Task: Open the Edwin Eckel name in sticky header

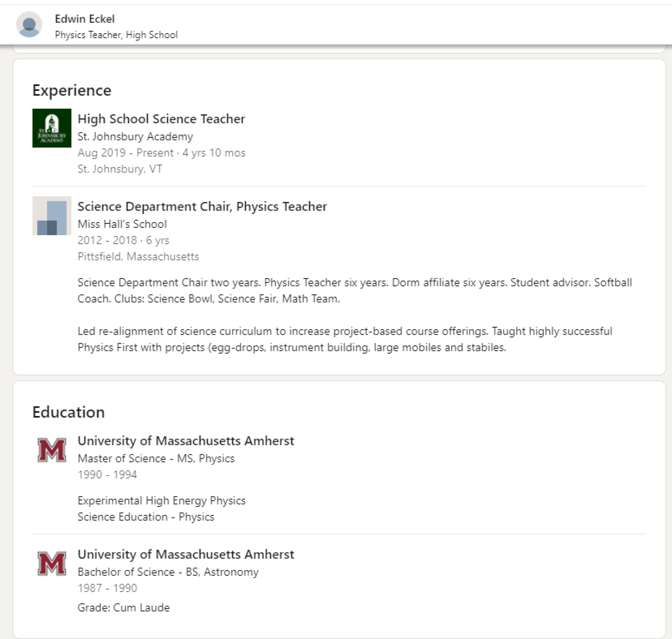Action: pos(84,19)
